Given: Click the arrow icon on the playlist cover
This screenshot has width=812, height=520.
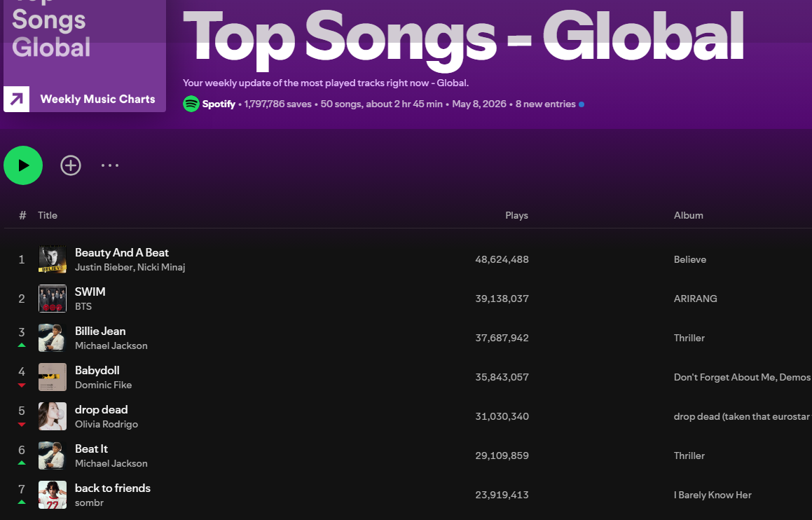Looking at the screenshot, I should [x=17, y=99].
